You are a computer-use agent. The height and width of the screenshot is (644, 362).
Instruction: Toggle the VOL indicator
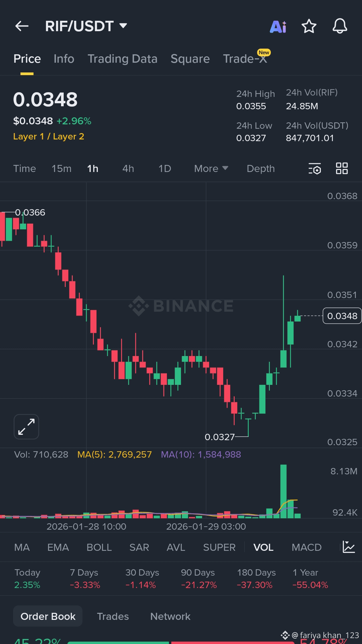(x=263, y=547)
